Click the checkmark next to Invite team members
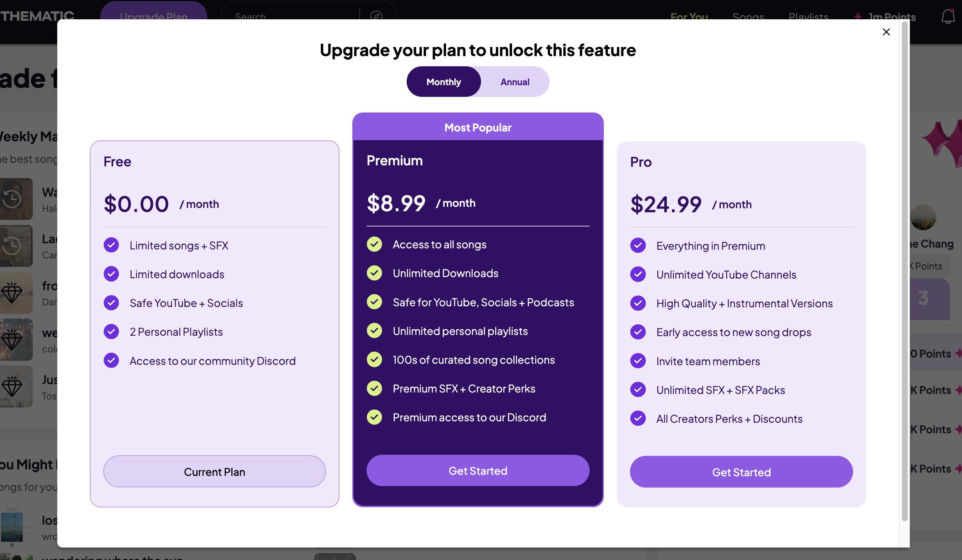962x560 pixels. 638,361
